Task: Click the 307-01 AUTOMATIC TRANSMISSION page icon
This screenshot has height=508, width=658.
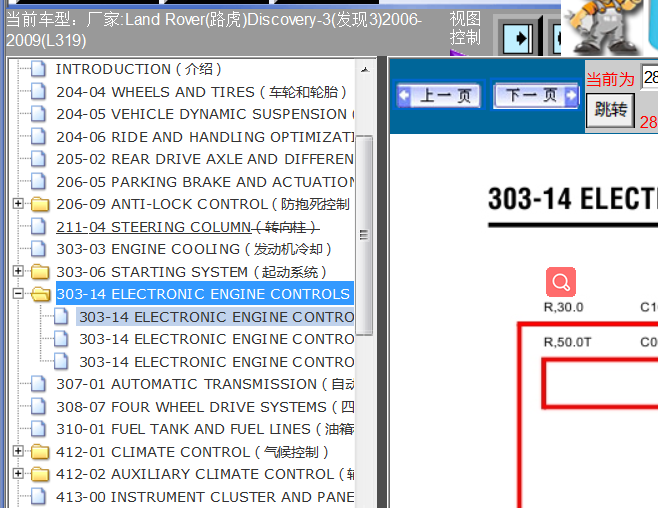Action: point(39,384)
